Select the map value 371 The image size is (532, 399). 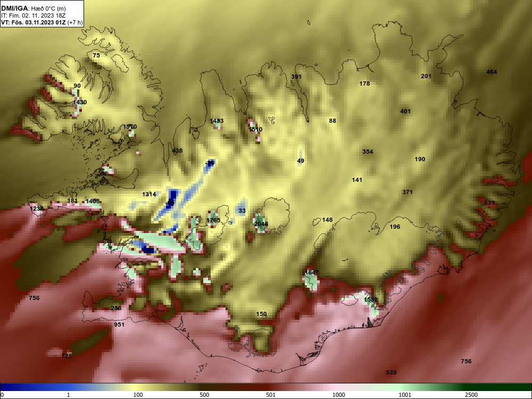(x=408, y=192)
